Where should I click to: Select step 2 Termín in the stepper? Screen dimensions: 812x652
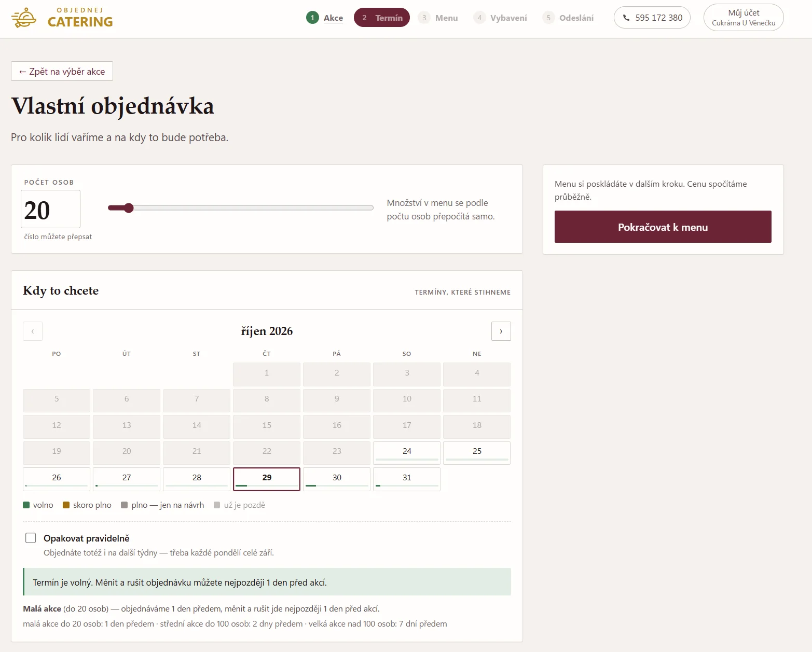382,18
